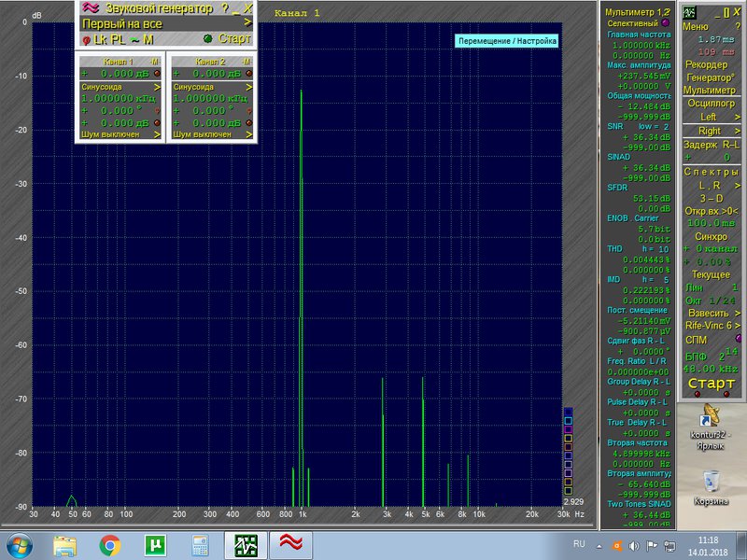Open the Windows Start menu orb

tap(19, 546)
